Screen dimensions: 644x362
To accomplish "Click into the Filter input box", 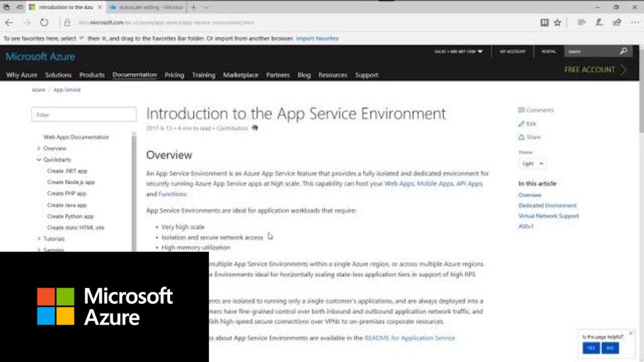I will click(x=84, y=115).
